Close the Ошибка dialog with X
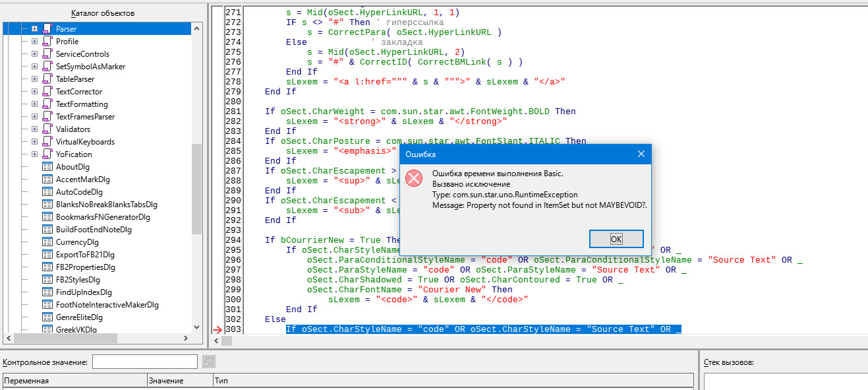The height and width of the screenshot is (390, 868). click(x=641, y=154)
